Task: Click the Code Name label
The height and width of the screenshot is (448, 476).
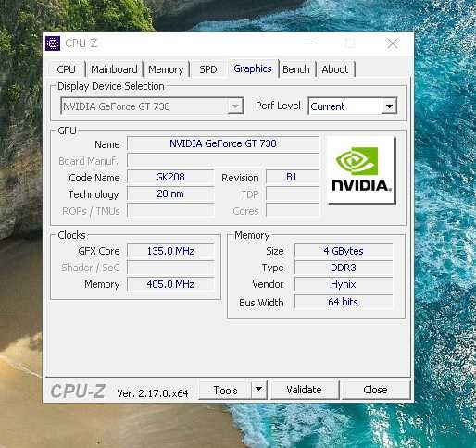Action: pos(94,178)
